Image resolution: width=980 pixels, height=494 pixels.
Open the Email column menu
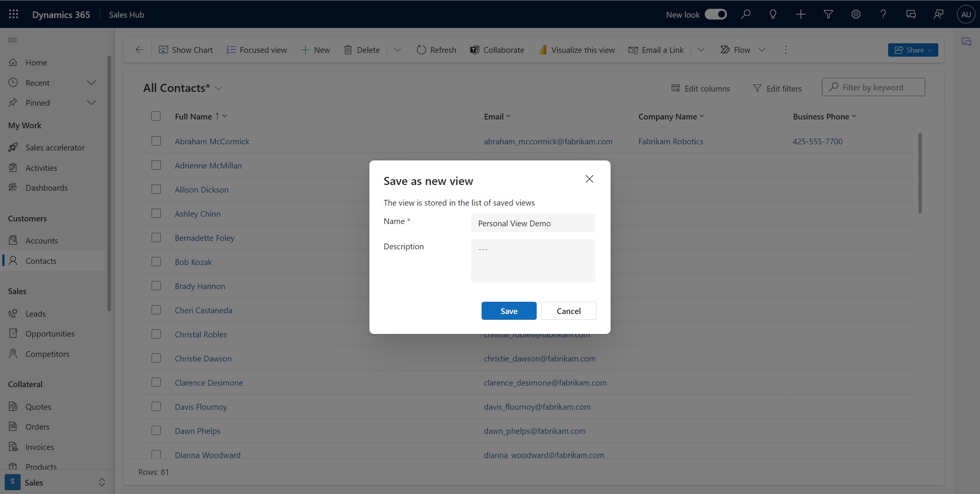[508, 116]
